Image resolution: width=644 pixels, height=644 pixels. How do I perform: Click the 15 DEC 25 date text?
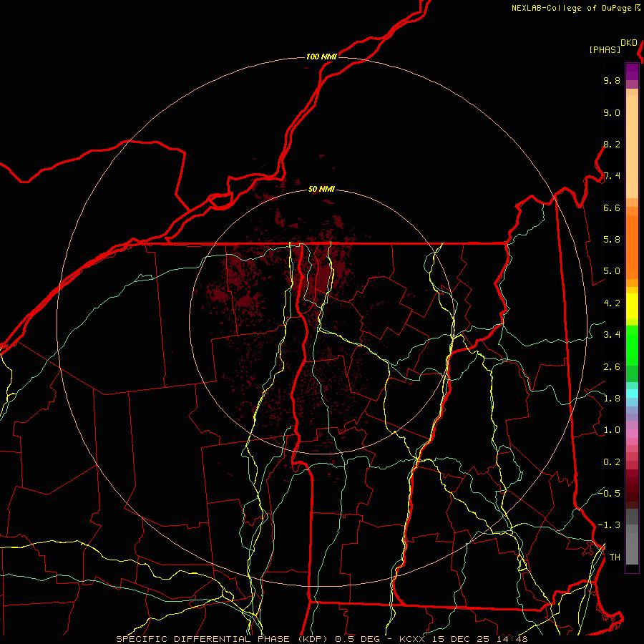coord(460,639)
